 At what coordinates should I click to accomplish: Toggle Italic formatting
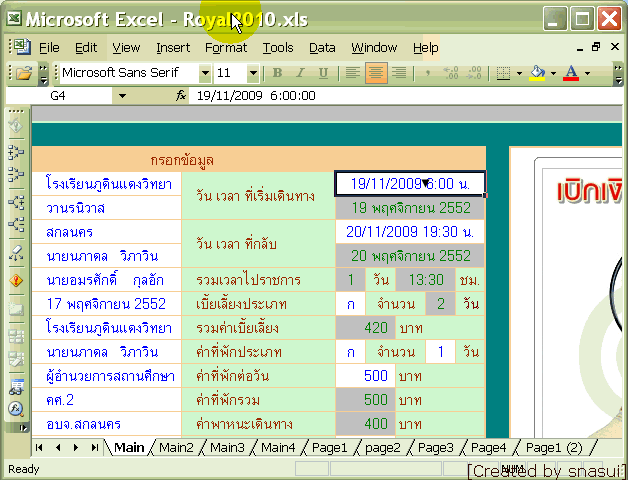pos(300,73)
